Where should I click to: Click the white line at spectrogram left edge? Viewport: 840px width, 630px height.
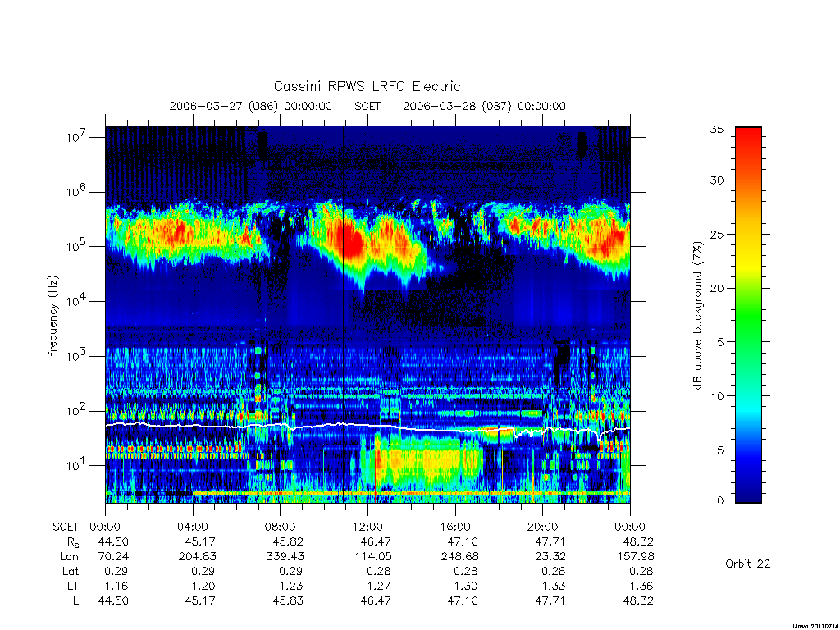(x=109, y=425)
